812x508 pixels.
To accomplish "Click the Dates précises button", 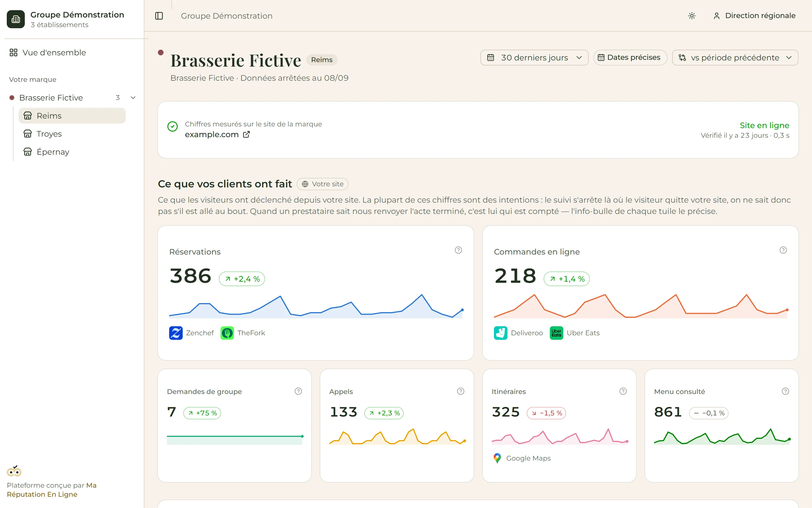I will point(630,58).
